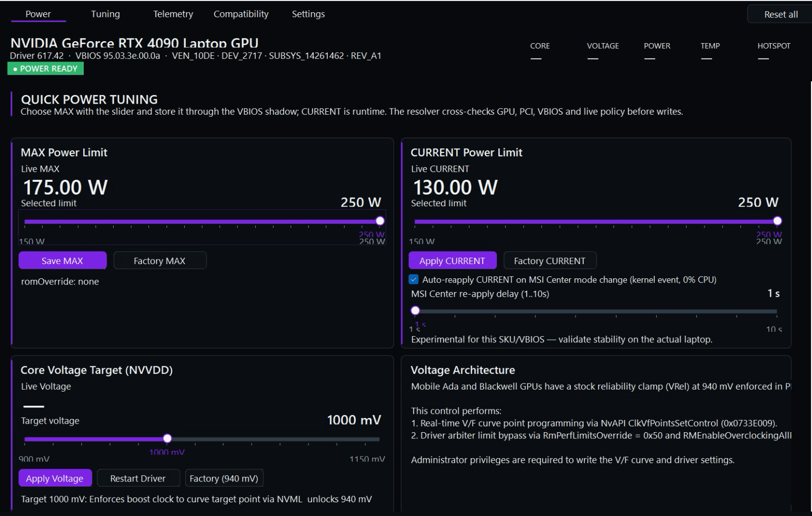Click the Apply Voltage button
Image resolution: width=812 pixels, height=516 pixels.
click(55, 478)
